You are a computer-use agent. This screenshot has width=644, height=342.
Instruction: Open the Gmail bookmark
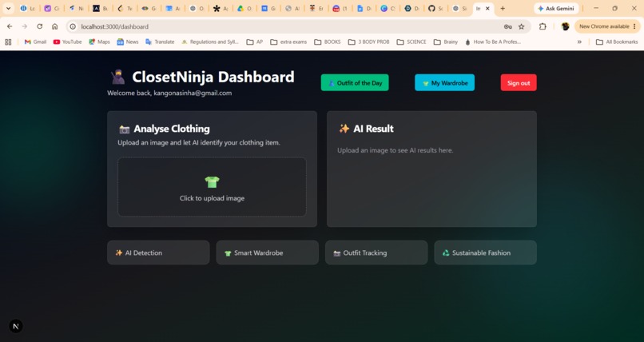[x=35, y=42]
